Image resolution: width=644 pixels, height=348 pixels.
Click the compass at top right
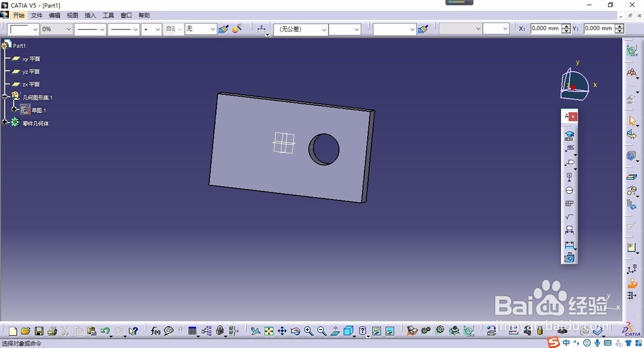click(574, 85)
